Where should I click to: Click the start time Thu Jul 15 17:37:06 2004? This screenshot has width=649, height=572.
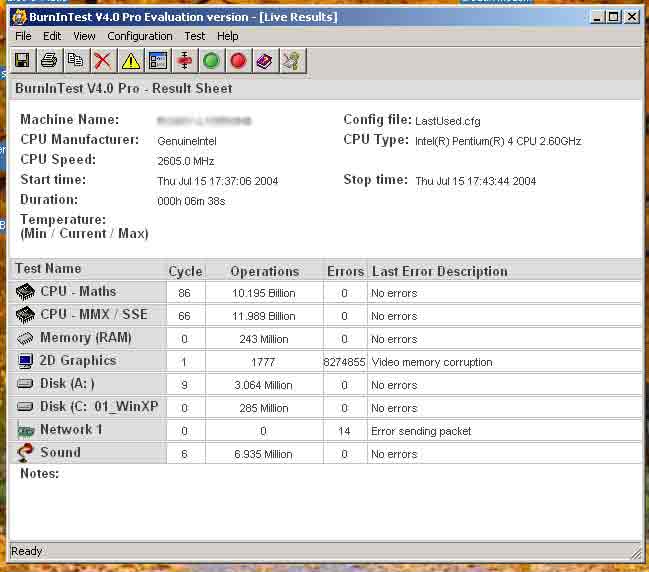pos(218,181)
